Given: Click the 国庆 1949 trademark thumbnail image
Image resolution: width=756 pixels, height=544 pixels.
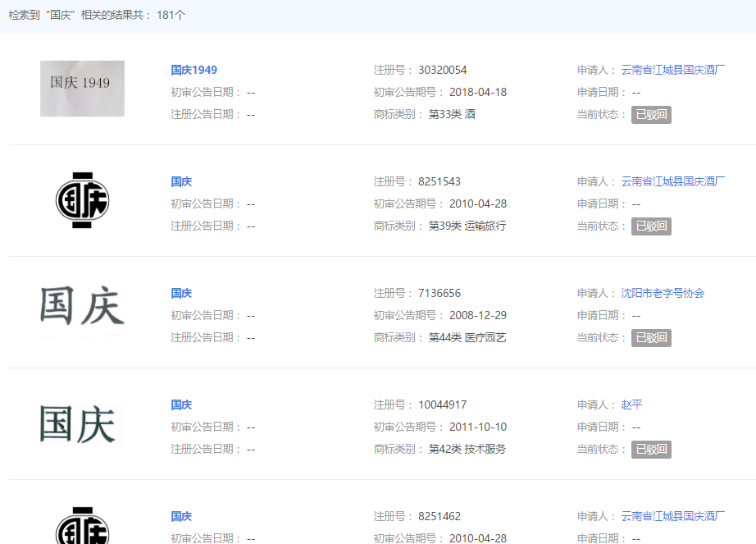Looking at the screenshot, I should [83, 89].
